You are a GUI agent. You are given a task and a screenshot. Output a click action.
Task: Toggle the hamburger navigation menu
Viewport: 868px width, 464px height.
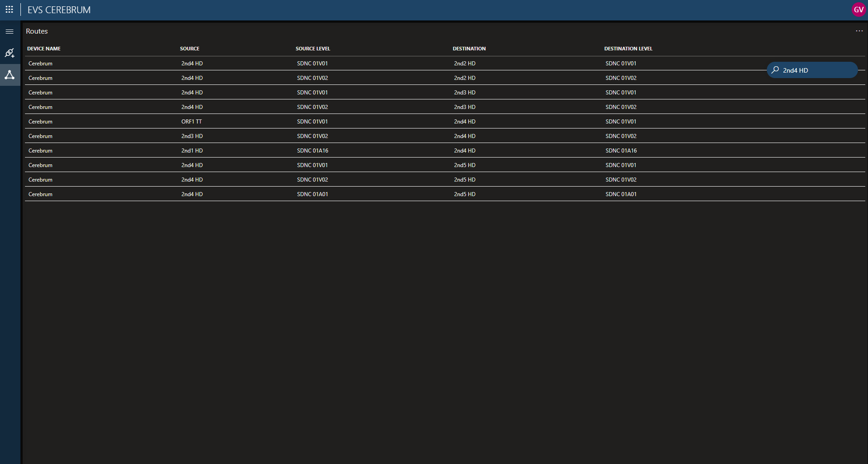coord(10,31)
